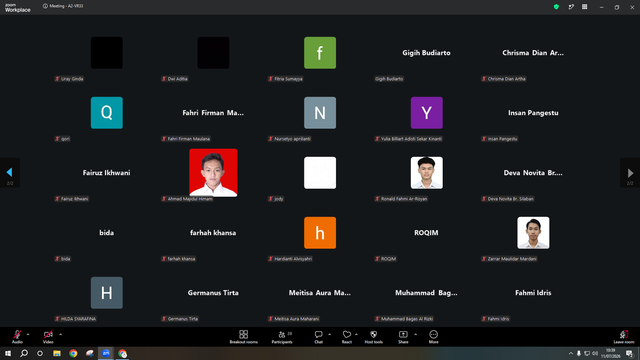The image size is (640, 360).
Task: Select qori's teal Q avatar
Action: coord(107,113)
